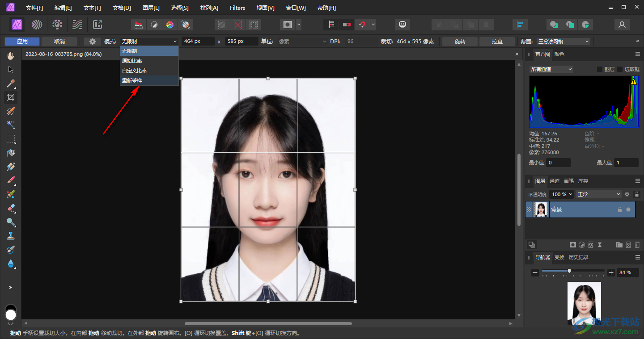Apply Auto White Balance icon
Image resolution: width=644 pixels, height=339 pixels.
185,25
